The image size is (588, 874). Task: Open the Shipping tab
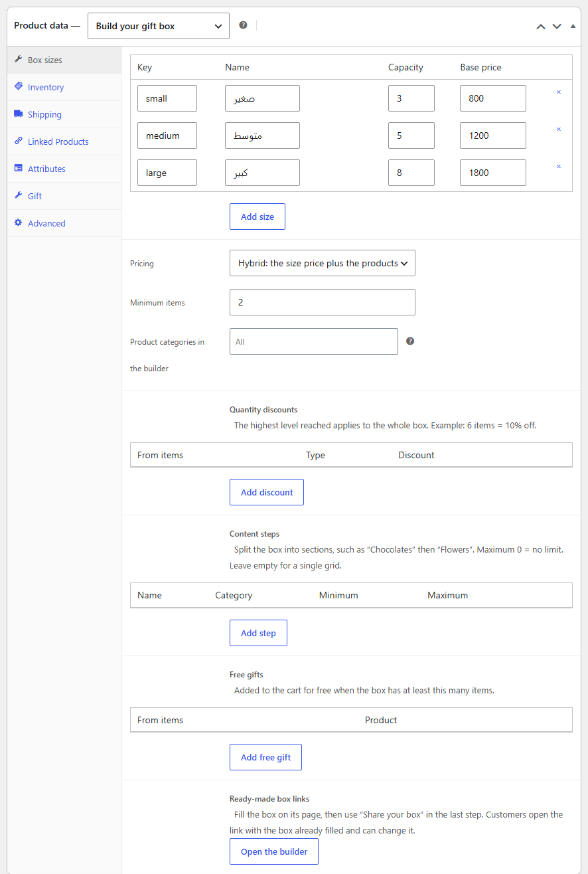pyautogui.click(x=64, y=114)
